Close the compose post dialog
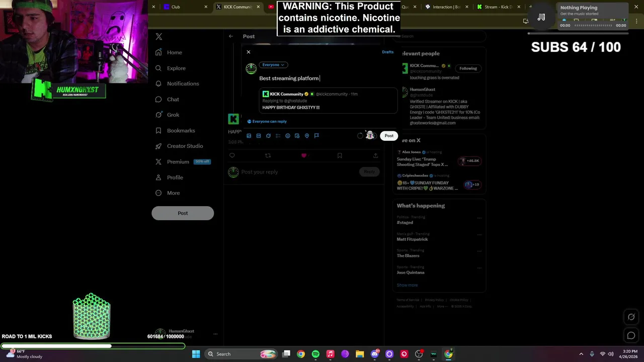This screenshot has height=362, width=644. [249, 52]
